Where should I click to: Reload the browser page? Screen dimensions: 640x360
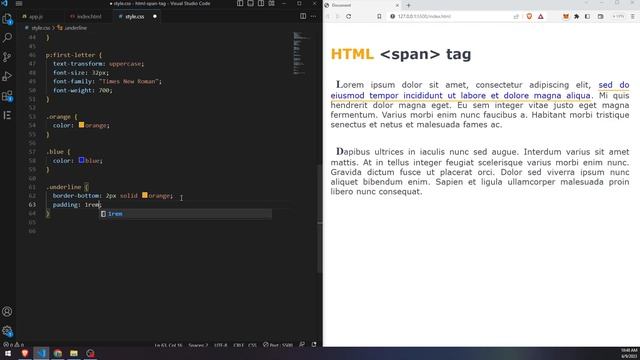pyautogui.click(x=349, y=16)
